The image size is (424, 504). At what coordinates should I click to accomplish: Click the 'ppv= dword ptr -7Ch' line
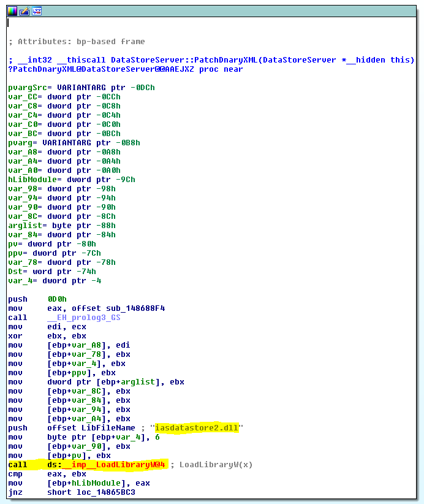55,254
